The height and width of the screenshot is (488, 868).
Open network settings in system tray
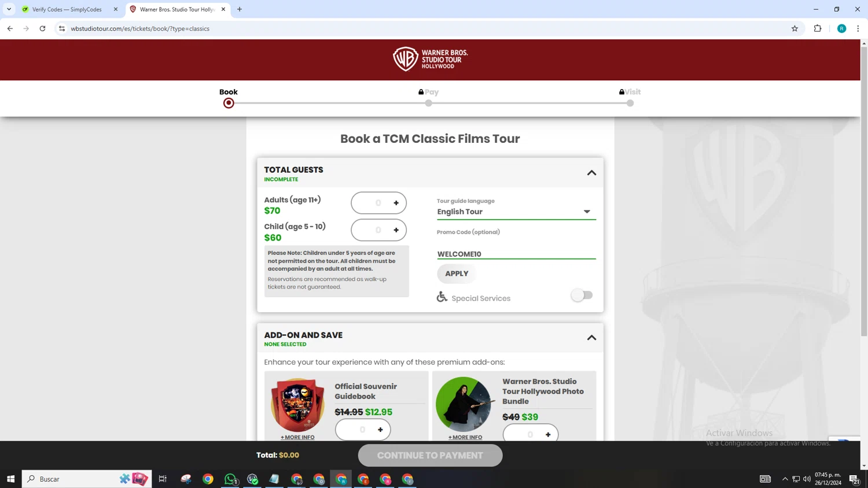(x=796, y=479)
